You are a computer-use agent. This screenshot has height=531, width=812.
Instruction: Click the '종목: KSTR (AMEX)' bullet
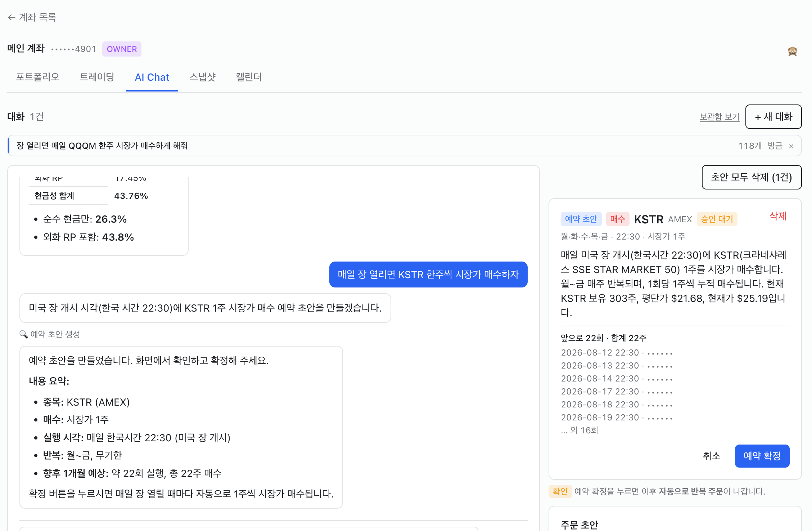pyautogui.click(x=86, y=402)
